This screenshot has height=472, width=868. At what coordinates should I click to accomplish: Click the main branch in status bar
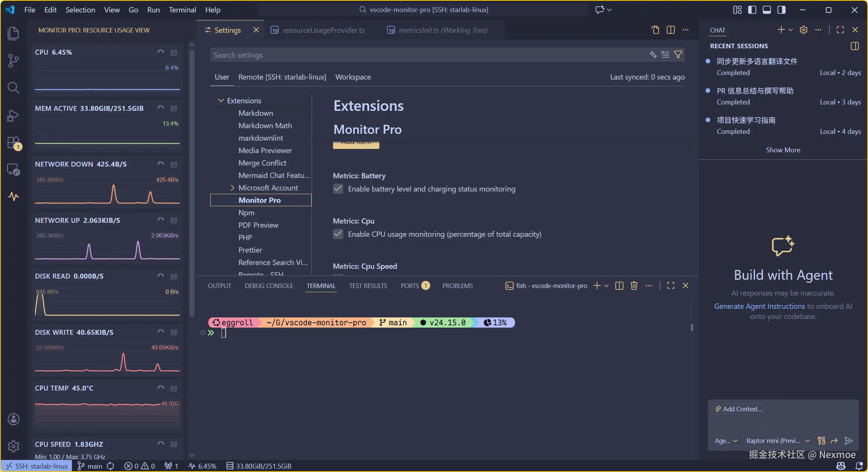pos(90,466)
